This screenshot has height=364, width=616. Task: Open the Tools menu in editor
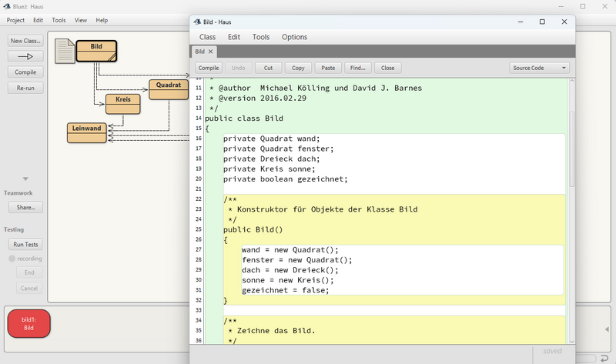point(261,37)
